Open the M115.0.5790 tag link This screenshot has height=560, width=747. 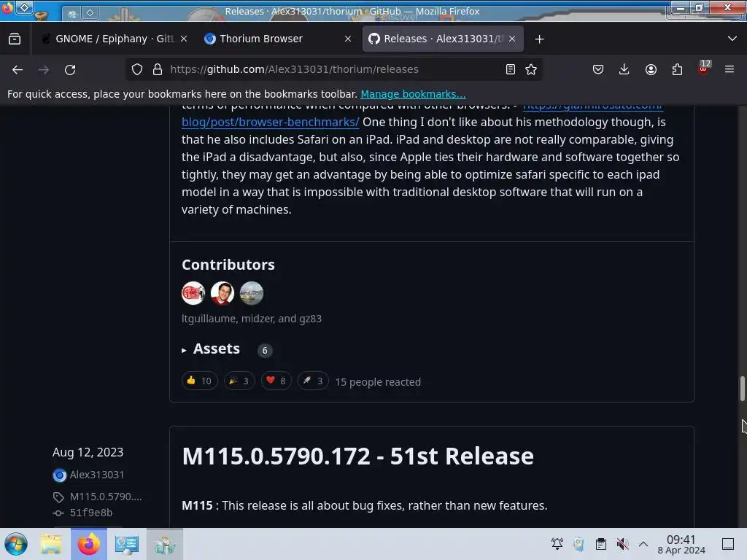(x=105, y=497)
